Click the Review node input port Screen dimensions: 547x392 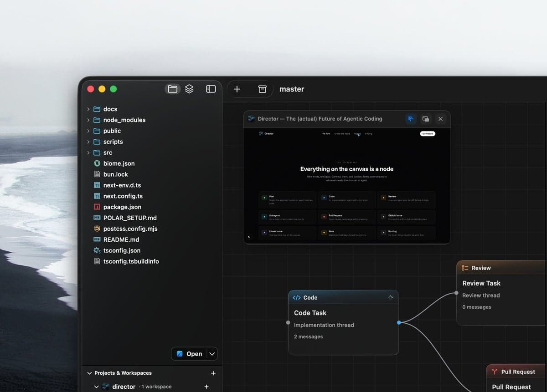click(x=456, y=293)
